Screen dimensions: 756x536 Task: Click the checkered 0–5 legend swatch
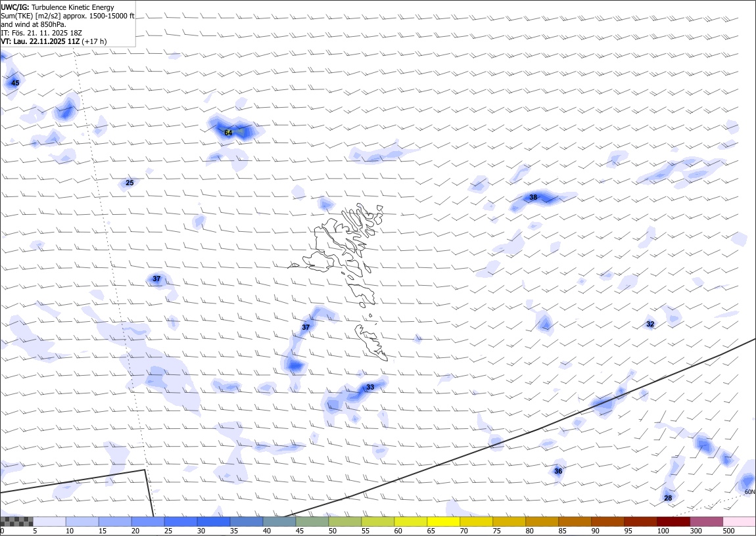(17, 522)
